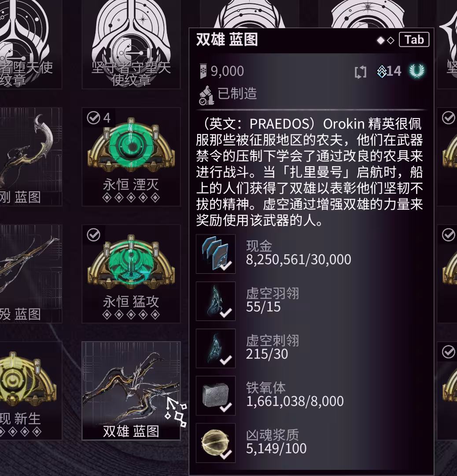Click the rank diamonds under 永恒 湮灭
Screen dimensions: 457x476
click(131, 198)
